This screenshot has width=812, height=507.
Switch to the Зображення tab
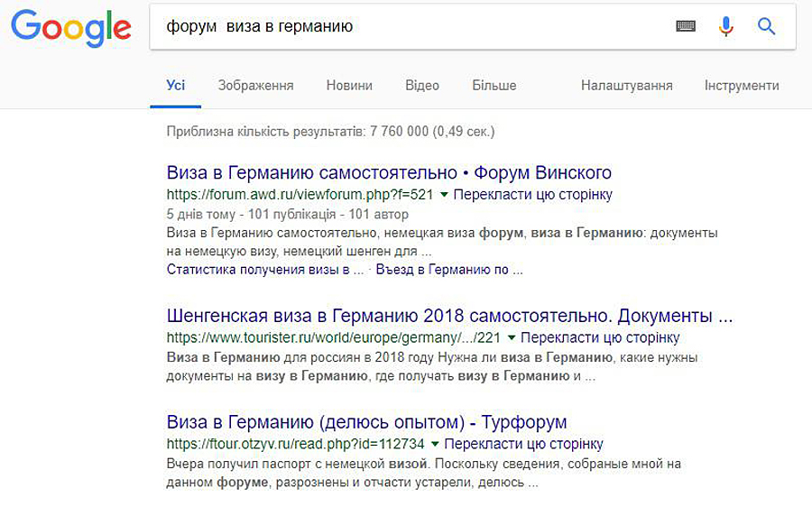[255, 86]
